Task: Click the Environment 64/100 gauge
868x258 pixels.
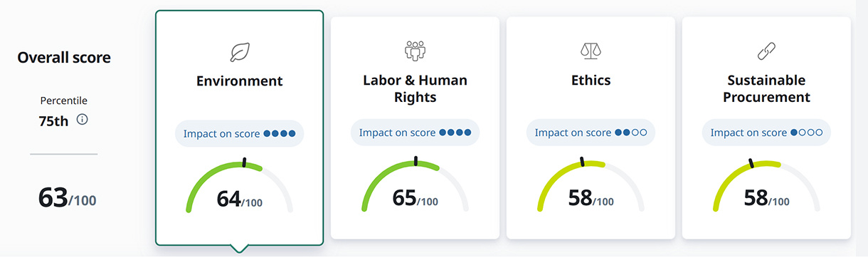Action: coord(240,186)
